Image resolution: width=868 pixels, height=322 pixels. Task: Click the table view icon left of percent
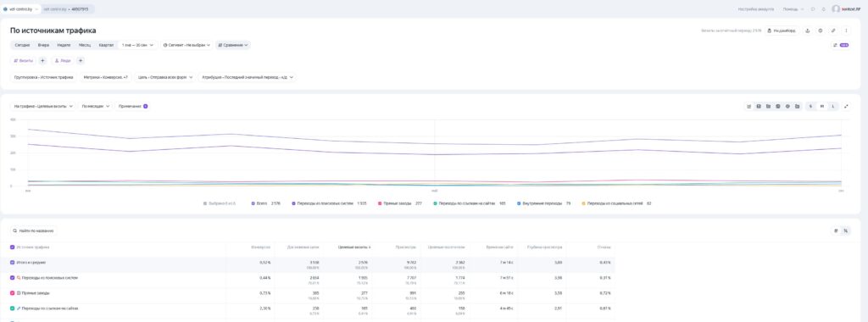point(836,230)
